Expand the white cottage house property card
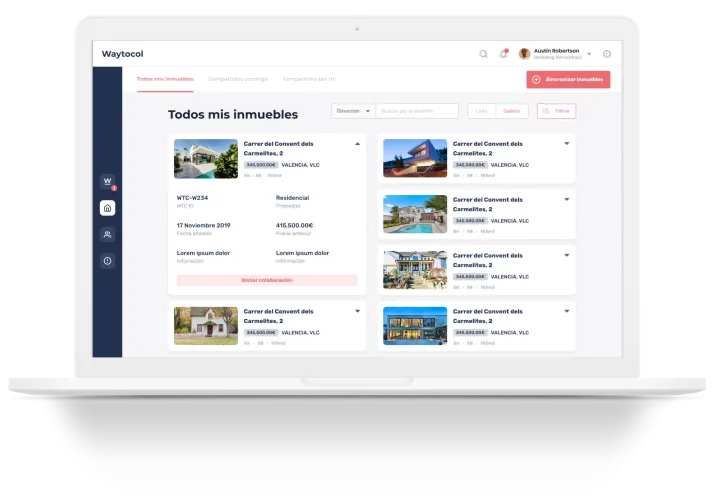Screen dimensions: 720x497 (357, 312)
